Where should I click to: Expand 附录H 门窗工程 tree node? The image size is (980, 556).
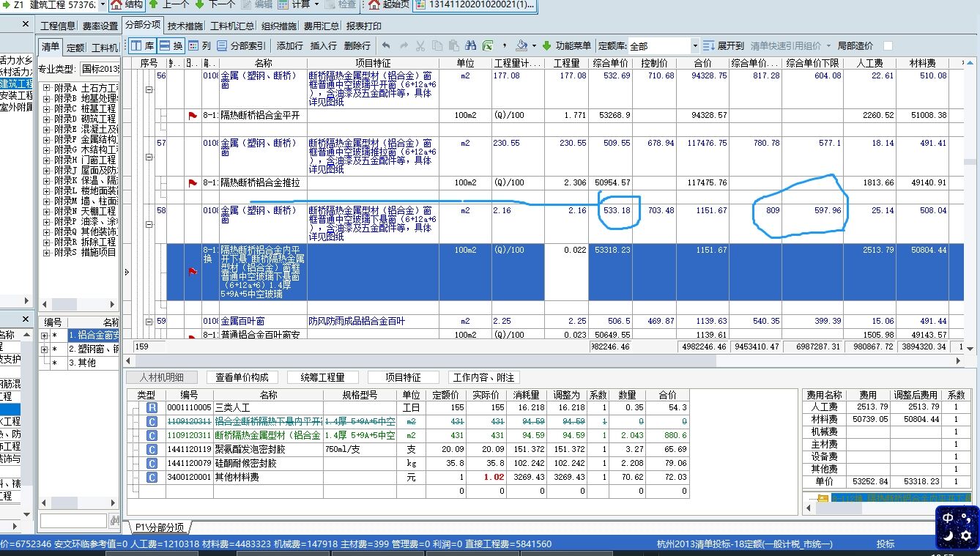[x=46, y=160]
